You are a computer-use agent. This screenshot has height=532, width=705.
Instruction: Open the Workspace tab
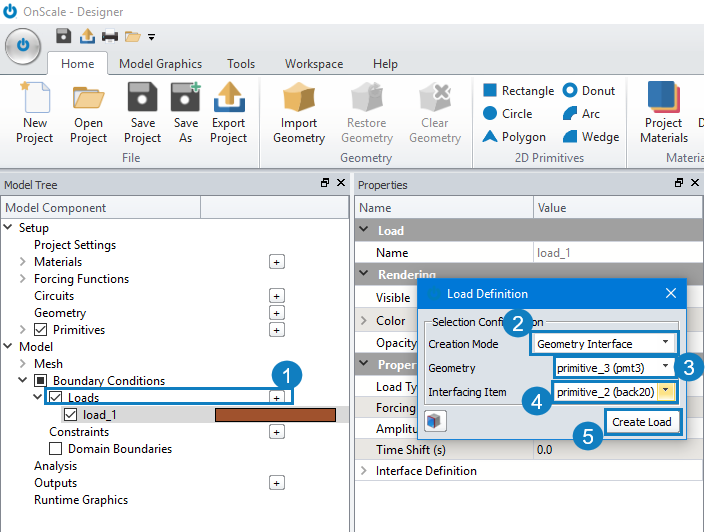(314, 64)
